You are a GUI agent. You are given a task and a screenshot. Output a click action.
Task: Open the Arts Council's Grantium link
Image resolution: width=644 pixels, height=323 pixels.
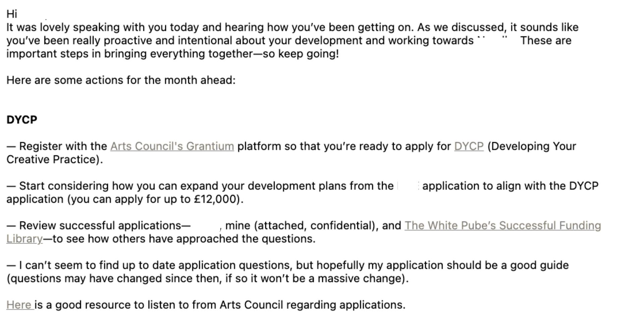click(172, 146)
